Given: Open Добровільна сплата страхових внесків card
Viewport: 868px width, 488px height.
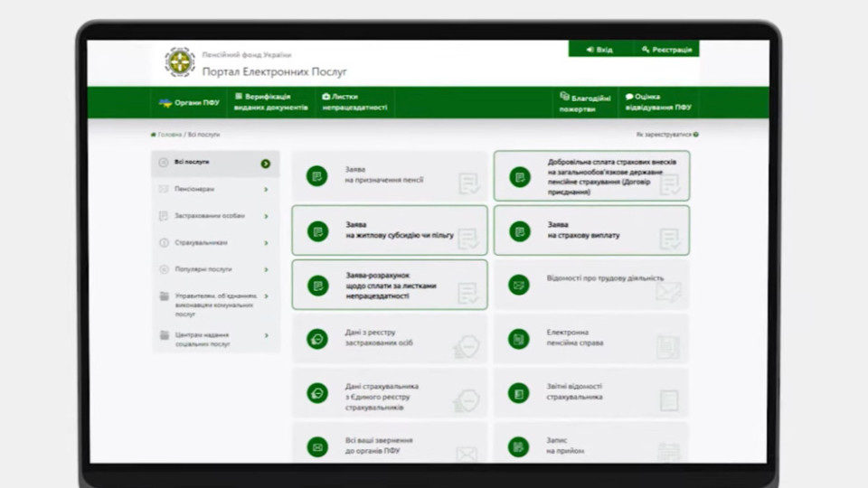Looking at the screenshot, I should (x=591, y=176).
